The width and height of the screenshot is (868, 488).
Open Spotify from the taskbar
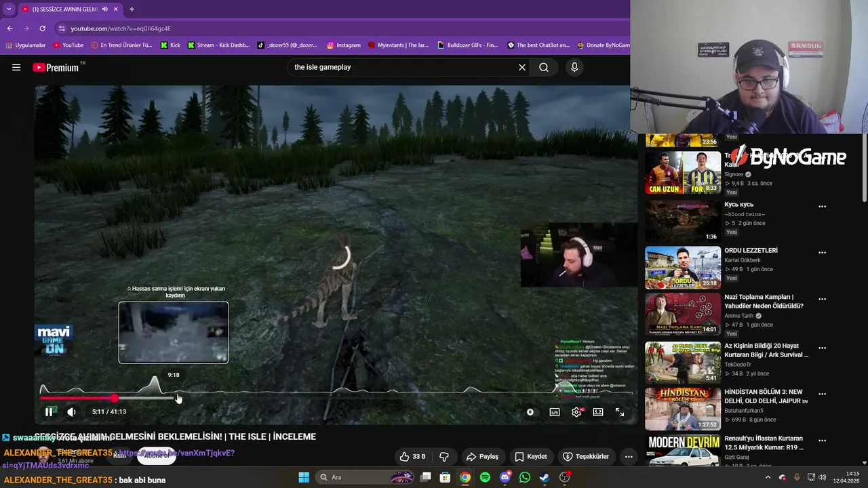coord(485,477)
